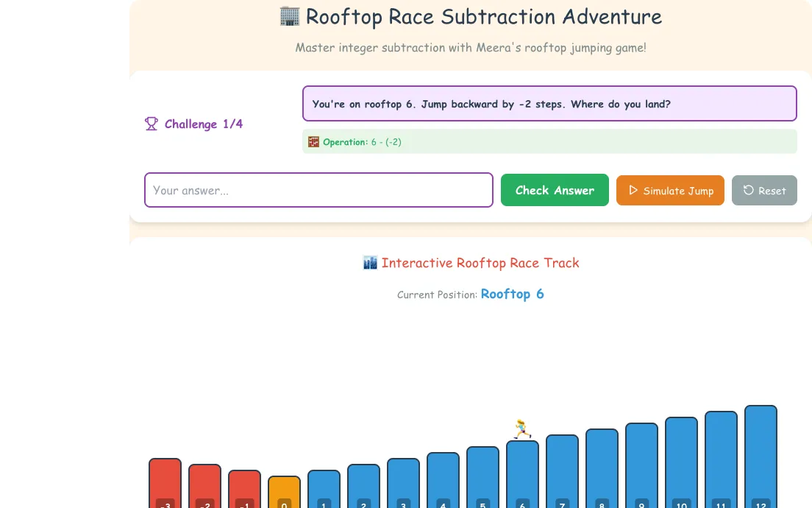
Task: Click the play icon in Simulate Jump
Action: pos(633,190)
